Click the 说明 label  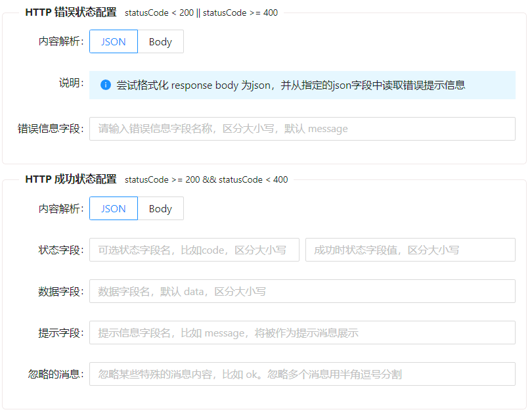(70, 83)
